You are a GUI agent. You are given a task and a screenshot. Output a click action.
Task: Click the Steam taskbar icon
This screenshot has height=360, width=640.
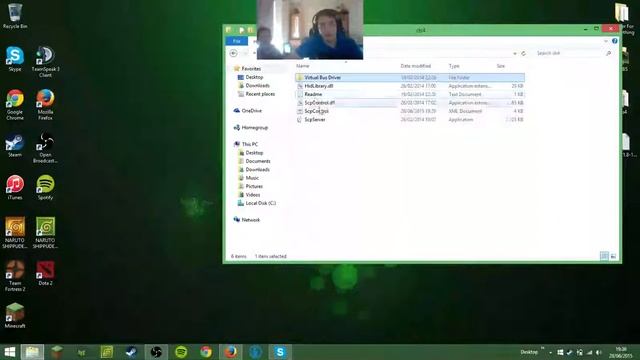(131, 352)
